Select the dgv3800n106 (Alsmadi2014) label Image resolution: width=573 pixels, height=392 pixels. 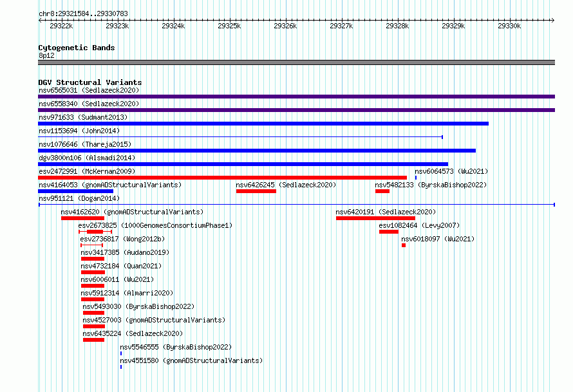tap(87, 158)
